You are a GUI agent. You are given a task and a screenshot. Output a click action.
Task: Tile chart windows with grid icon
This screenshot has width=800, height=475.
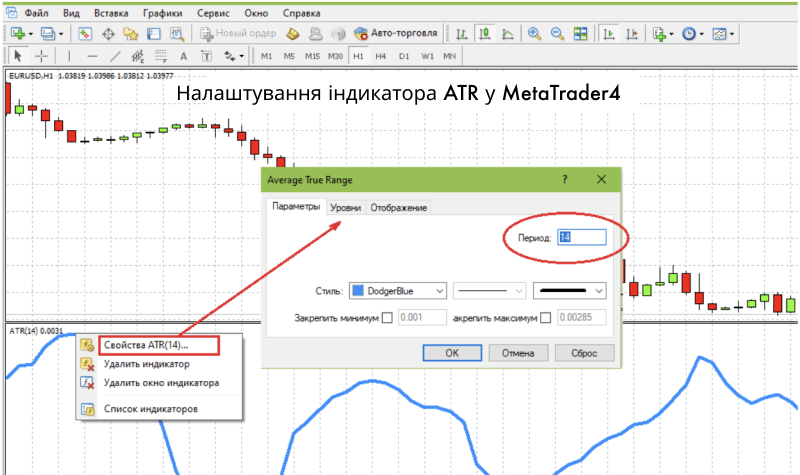pyautogui.click(x=581, y=34)
